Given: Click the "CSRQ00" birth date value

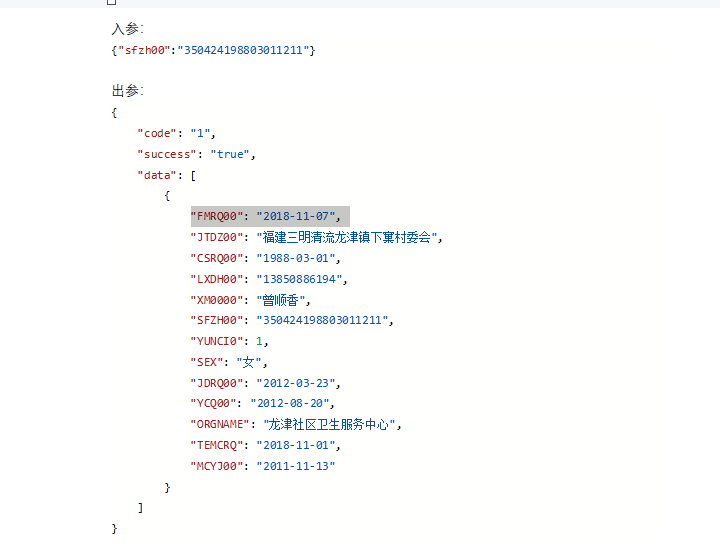Looking at the screenshot, I should 298,258.
